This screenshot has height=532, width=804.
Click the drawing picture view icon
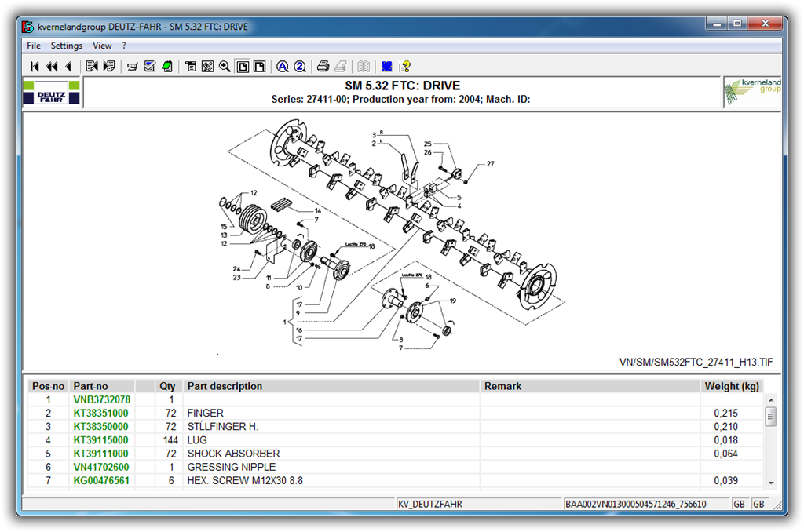[x=207, y=66]
